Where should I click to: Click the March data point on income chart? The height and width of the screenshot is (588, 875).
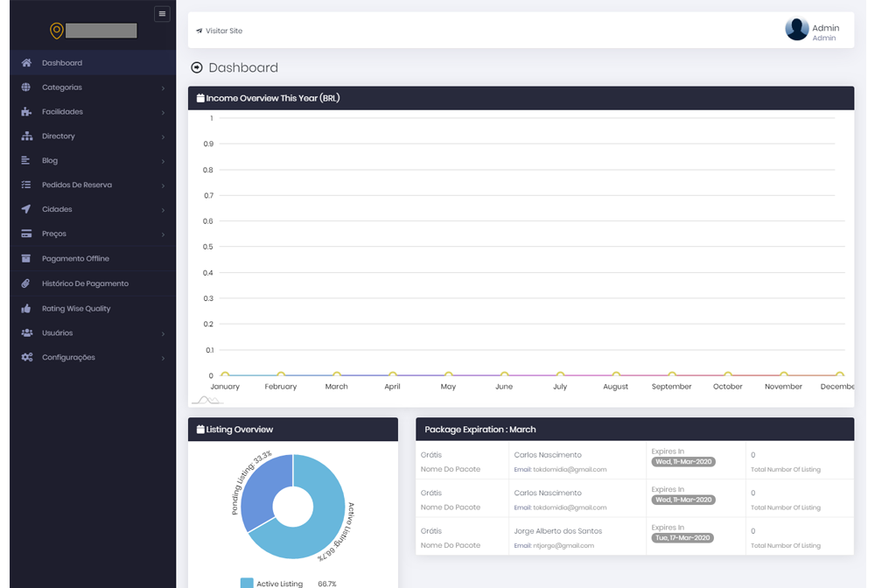[x=337, y=374]
